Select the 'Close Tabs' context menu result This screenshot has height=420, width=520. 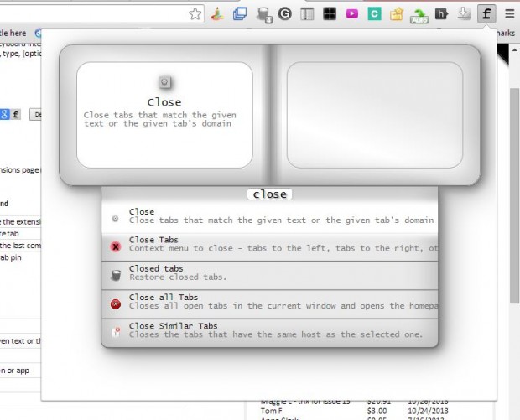(269, 245)
